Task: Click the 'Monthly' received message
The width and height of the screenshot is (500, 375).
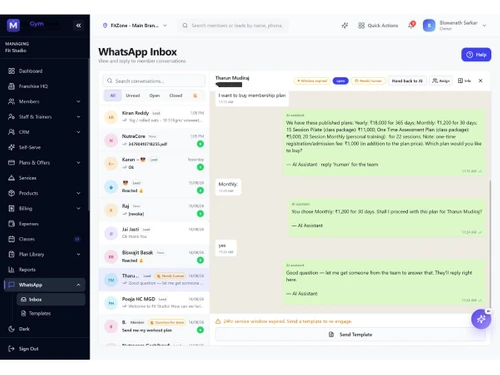Action: [x=228, y=187]
